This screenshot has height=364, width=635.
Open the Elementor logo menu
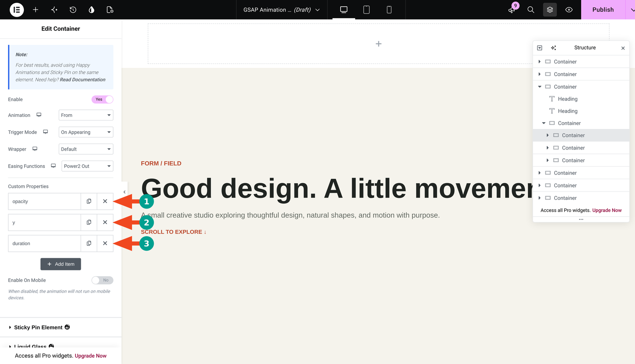point(17,10)
